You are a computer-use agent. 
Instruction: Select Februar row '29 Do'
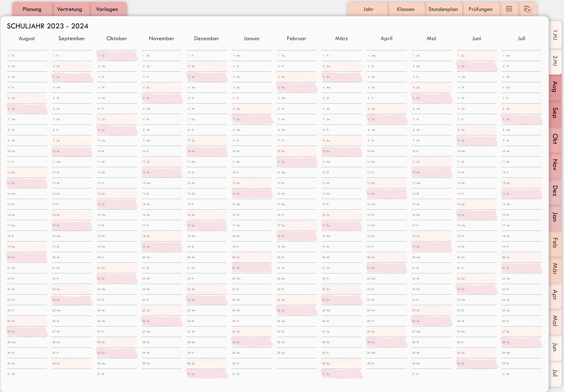(x=296, y=353)
